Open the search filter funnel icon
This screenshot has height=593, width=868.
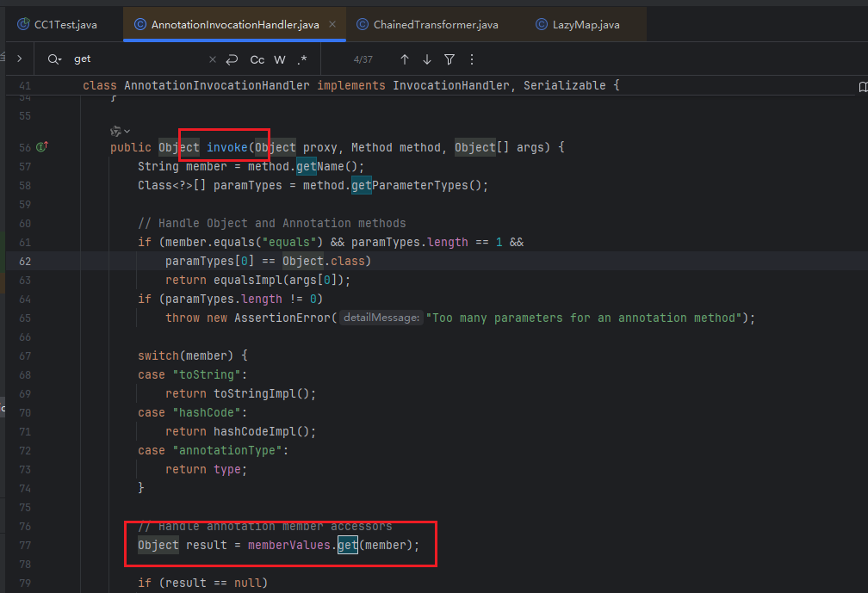[x=449, y=59]
